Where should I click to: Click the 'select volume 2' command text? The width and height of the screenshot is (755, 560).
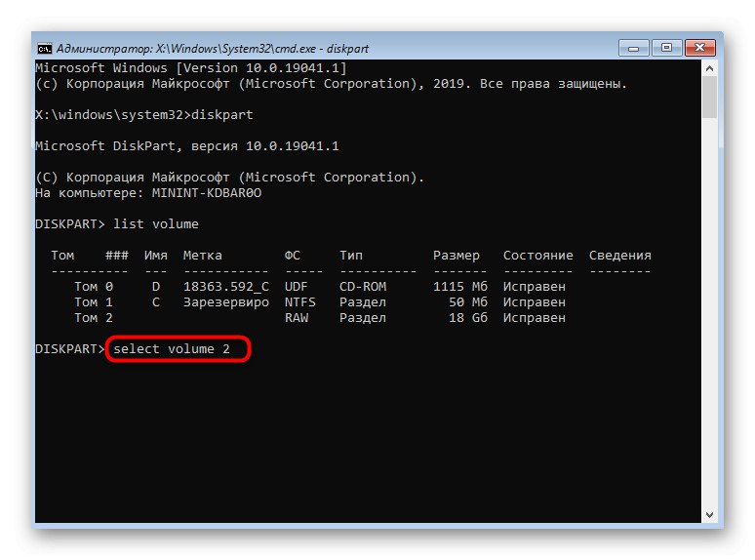tap(172, 349)
